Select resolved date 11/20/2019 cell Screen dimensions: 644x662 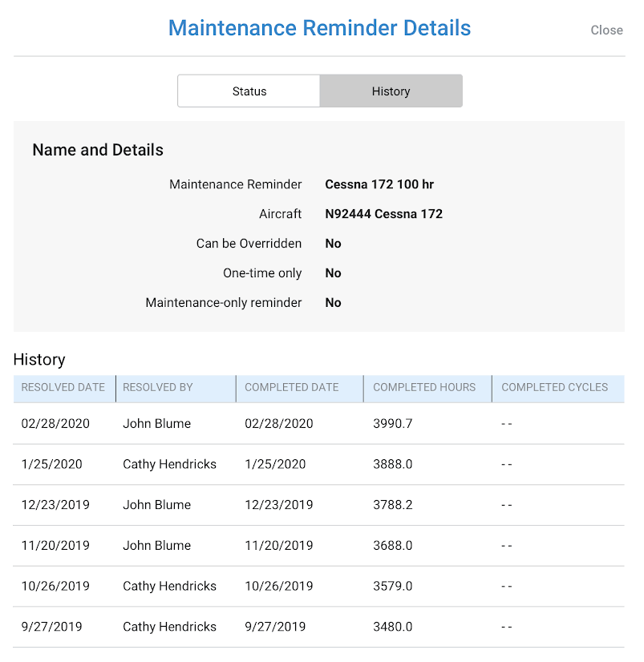click(x=55, y=546)
